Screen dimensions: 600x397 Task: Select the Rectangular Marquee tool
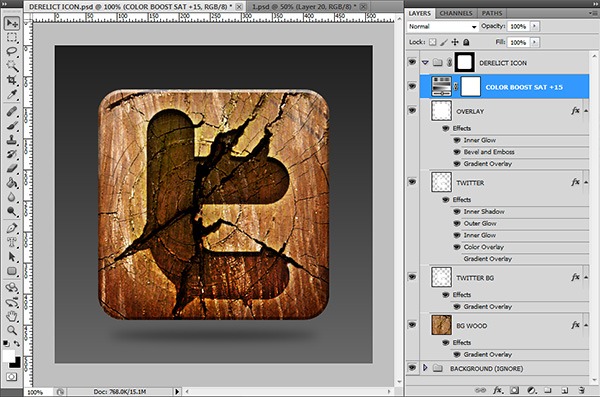pyautogui.click(x=12, y=37)
